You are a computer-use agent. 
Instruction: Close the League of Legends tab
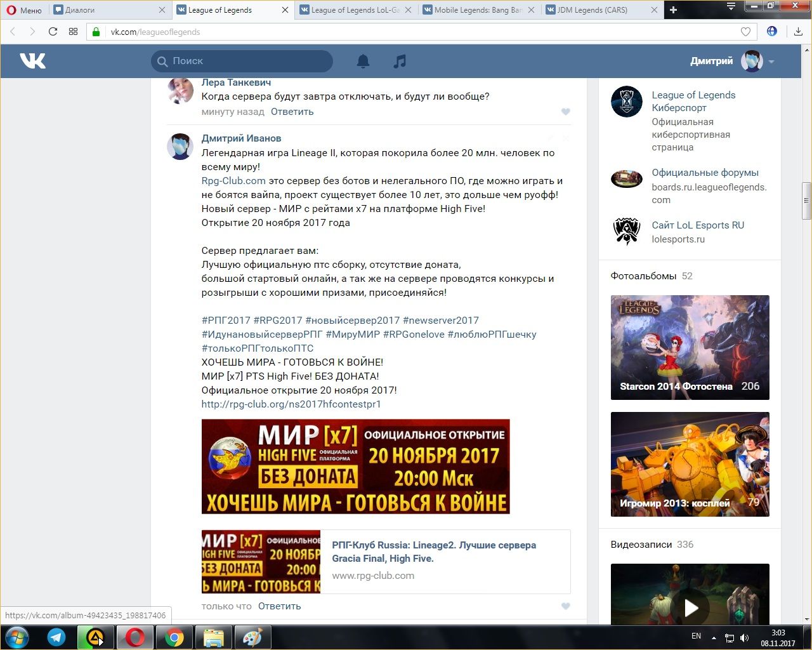tap(285, 10)
